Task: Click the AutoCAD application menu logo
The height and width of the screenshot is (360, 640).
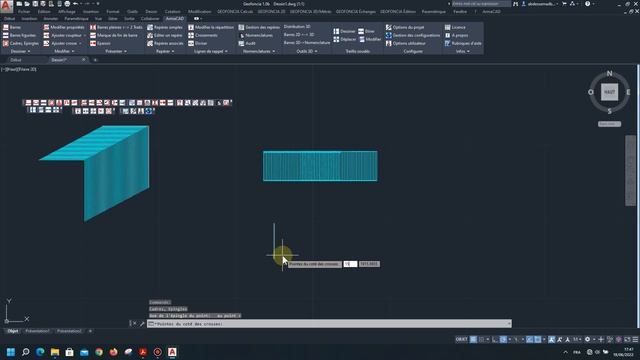Action: tap(6, 5)
